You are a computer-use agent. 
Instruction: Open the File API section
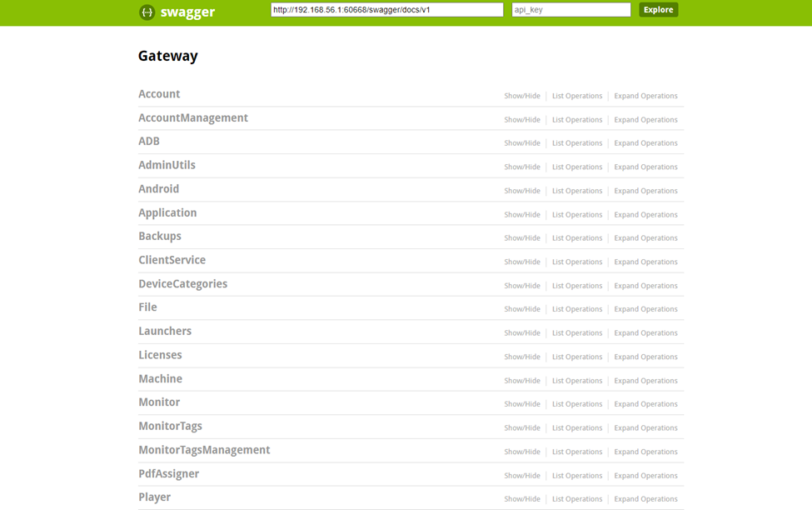[x=147, y=307]
